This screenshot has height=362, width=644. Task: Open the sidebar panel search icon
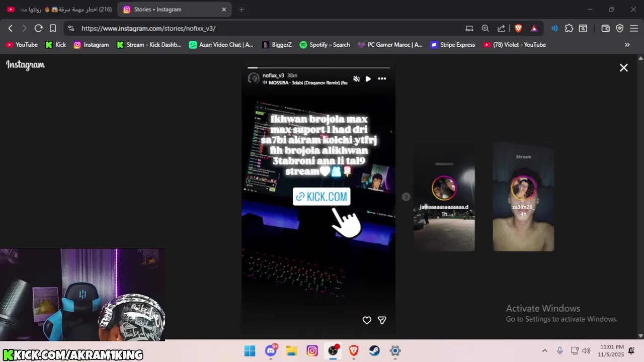583,29
